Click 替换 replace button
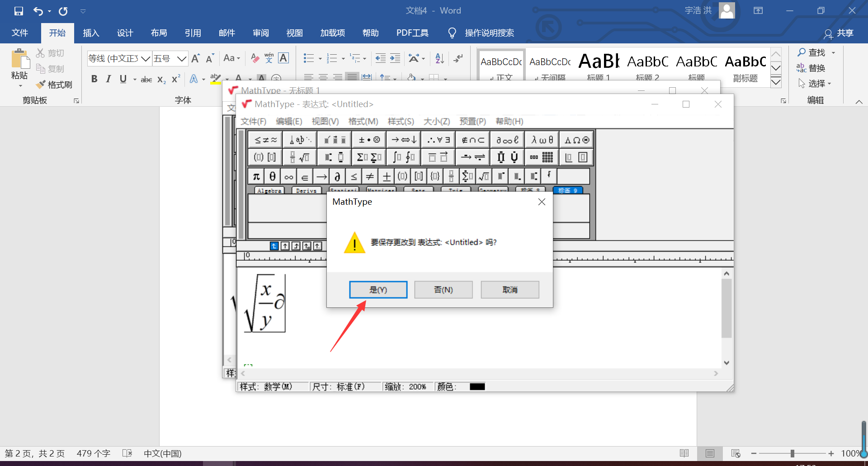Screen dimensions: 868x466 point(811,68)
